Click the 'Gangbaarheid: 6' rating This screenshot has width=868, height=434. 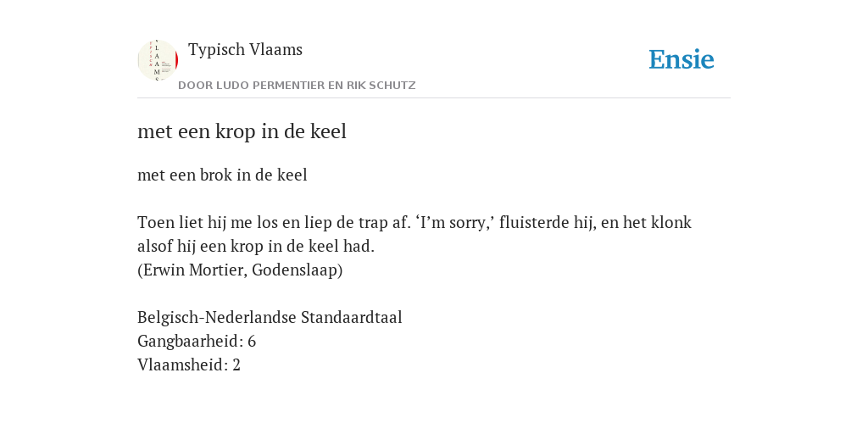click(197, 342)
